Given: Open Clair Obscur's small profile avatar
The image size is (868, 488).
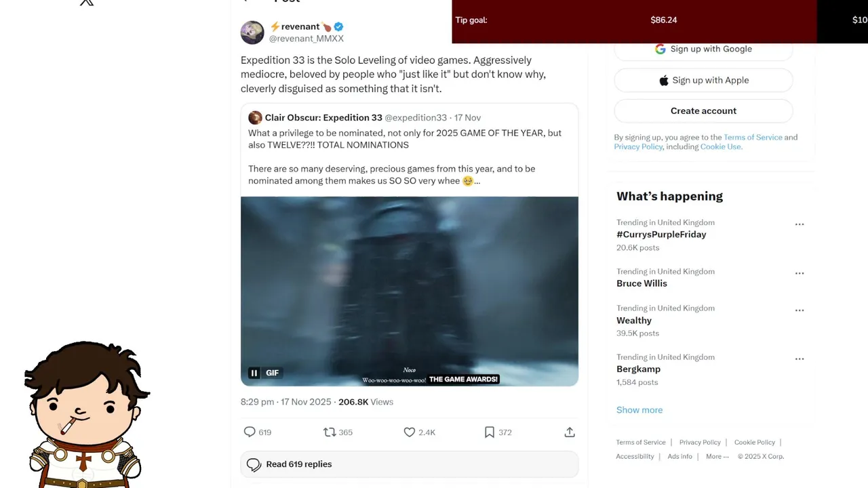Looking at the screenshot, I should pyautogui.click(x=255, y=117).
